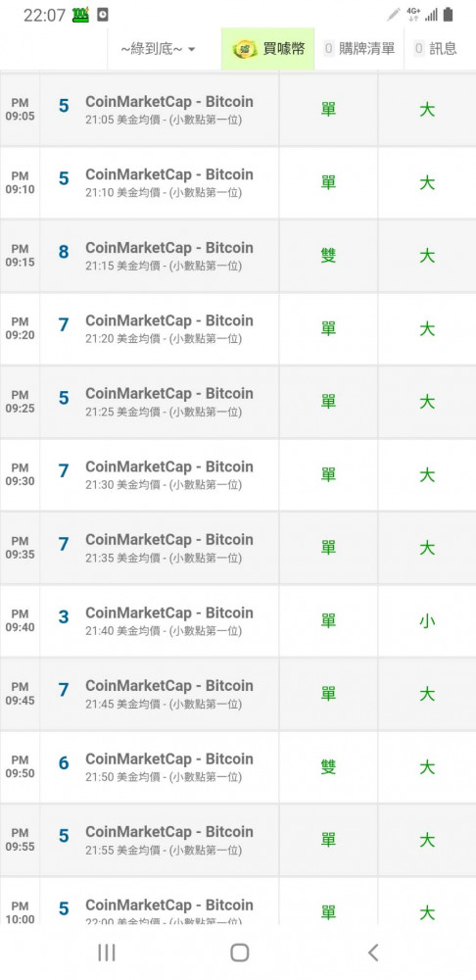
Task: Tap the pencil icon in status bar
Action: click(394, 15)
